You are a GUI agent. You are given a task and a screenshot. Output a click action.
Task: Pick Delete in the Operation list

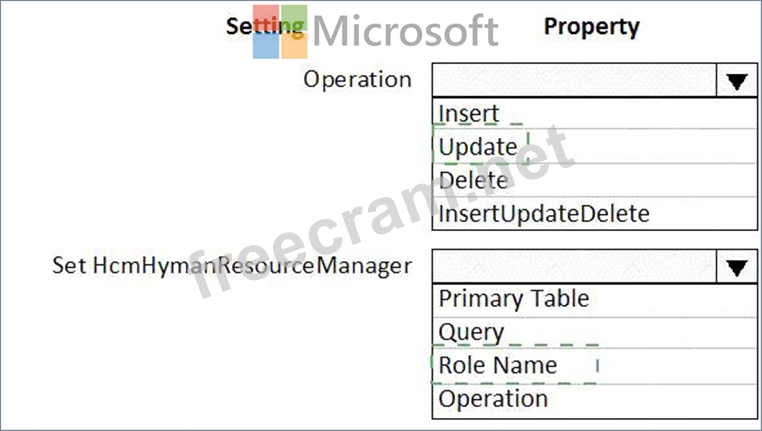click(x=473, y=180)
